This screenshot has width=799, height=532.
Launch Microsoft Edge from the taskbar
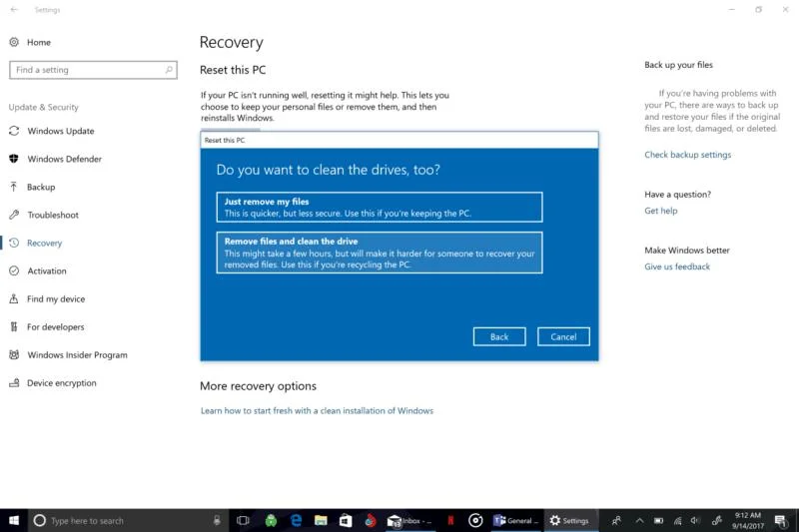point(296,520)
